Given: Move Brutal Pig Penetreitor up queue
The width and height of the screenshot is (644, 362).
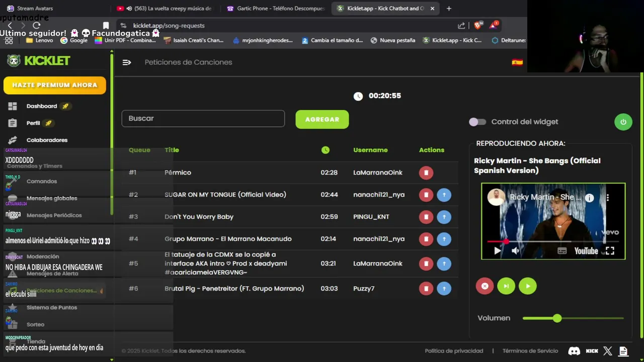Looking at the screenshot, I should pos(444,289).
